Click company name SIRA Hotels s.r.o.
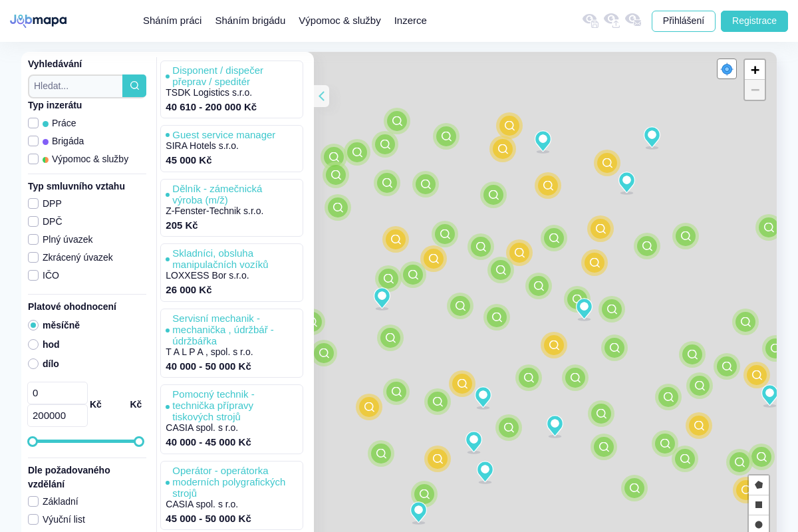Viewport: 798px width, 532px height. 202,146
